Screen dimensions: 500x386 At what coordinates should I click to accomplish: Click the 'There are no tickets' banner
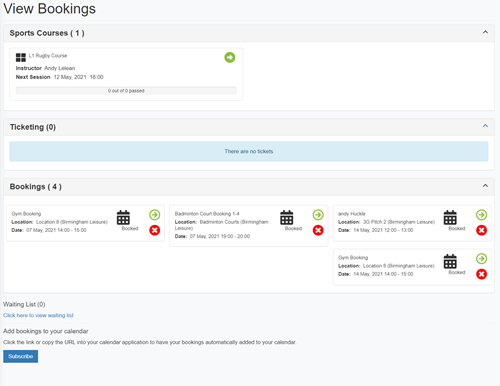249,151
